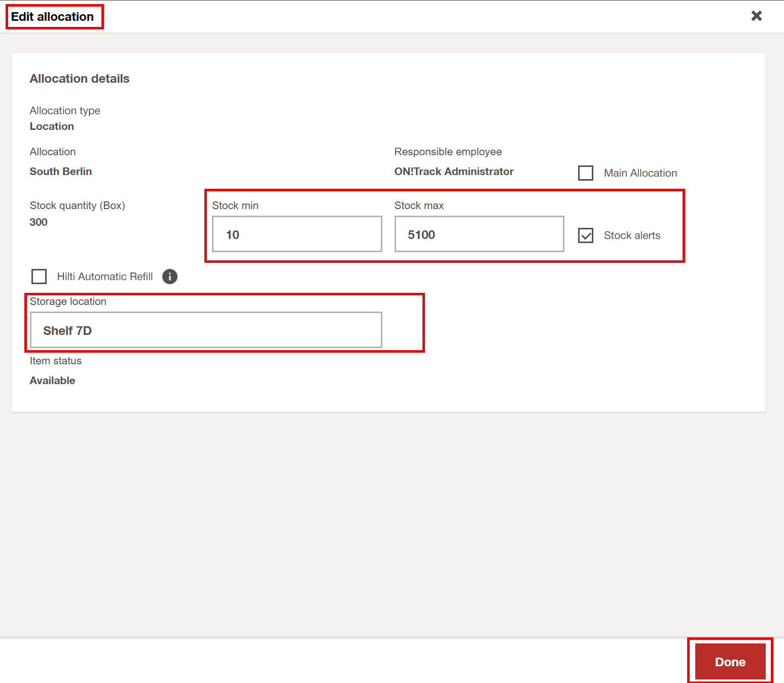This screenshot has width=784, height=683.
Task: Click the stock quantity value 300
Action: [39, 222]
